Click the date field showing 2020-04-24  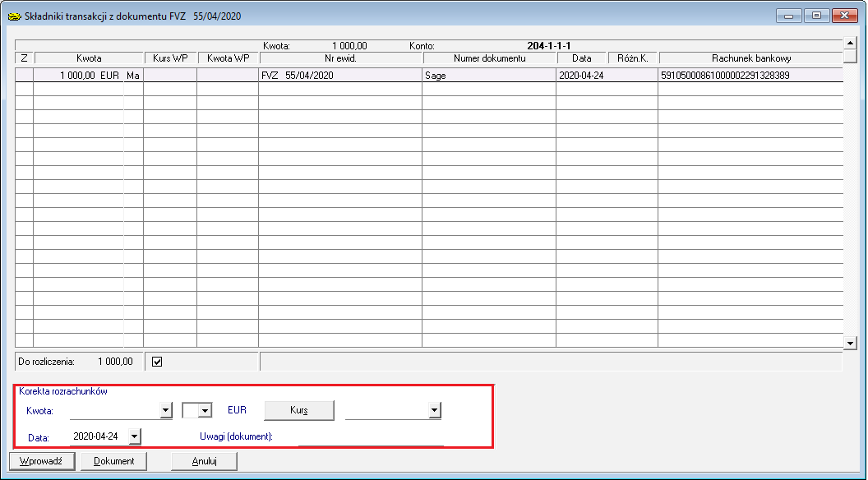point(99,436)
